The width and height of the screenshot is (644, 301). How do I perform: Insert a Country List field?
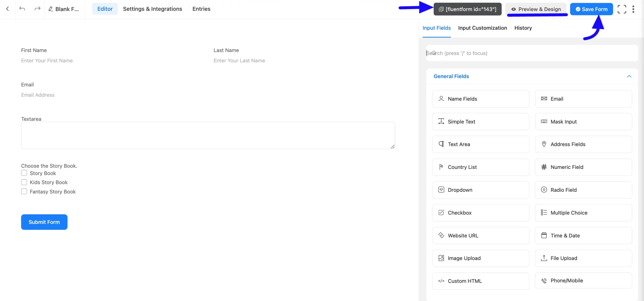point(480,167)
